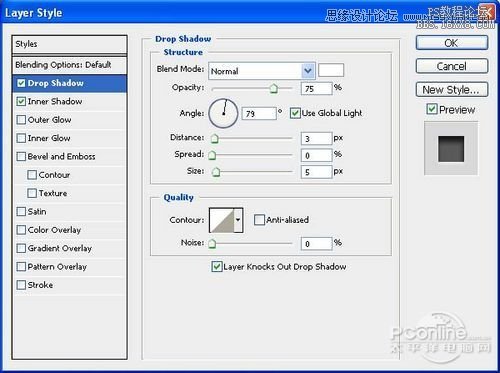Click the Distance slider handle
Viewport: 500px width, 373px height.
coord(215,138)
